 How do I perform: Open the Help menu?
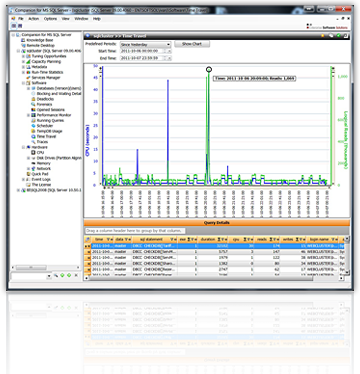pos(97,19)
